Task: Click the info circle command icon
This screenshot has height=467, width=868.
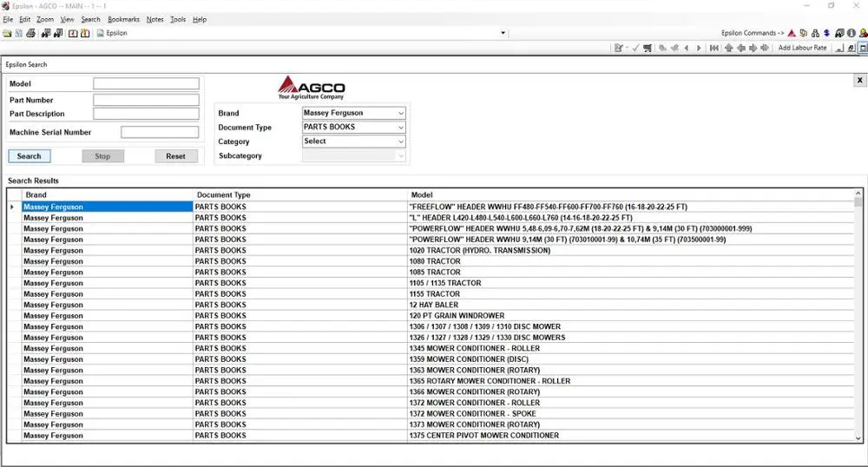Action: pos(852,33)
